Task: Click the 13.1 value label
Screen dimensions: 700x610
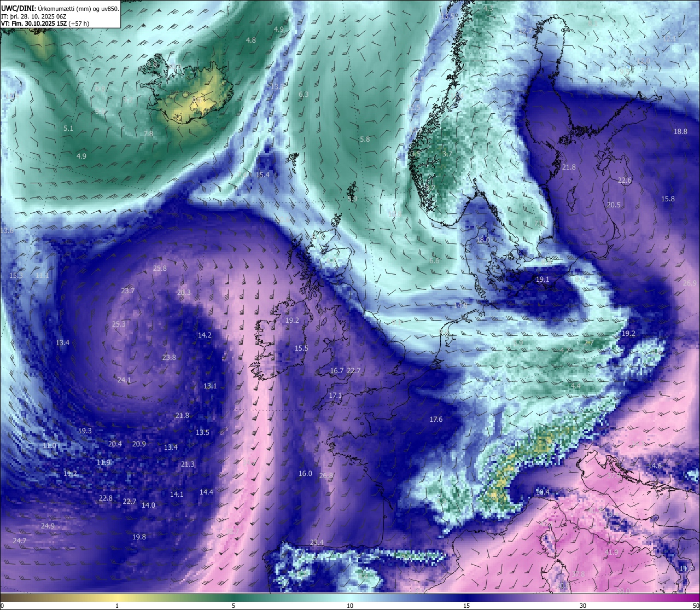Action: (210, 386)
